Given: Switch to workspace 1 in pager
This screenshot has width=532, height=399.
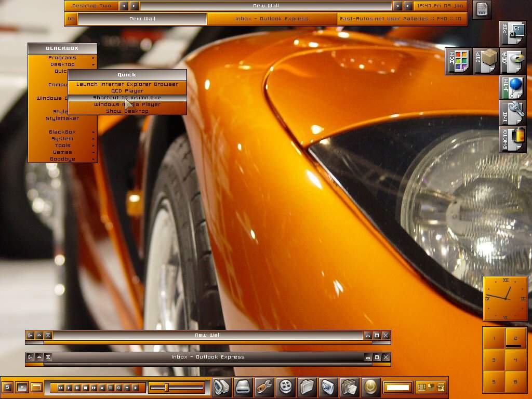Looking at the screenshot, I should (x=494, y=338).
